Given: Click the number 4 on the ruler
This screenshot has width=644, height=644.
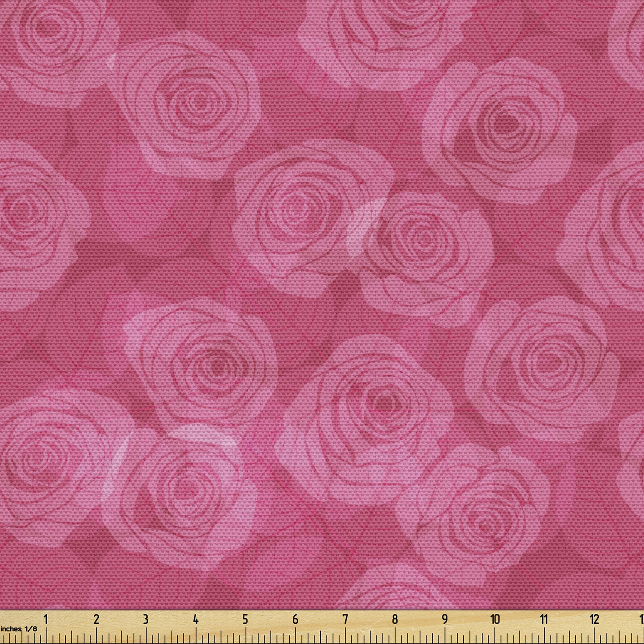Looking at the screenshot, I should click(x=196, y=619).
